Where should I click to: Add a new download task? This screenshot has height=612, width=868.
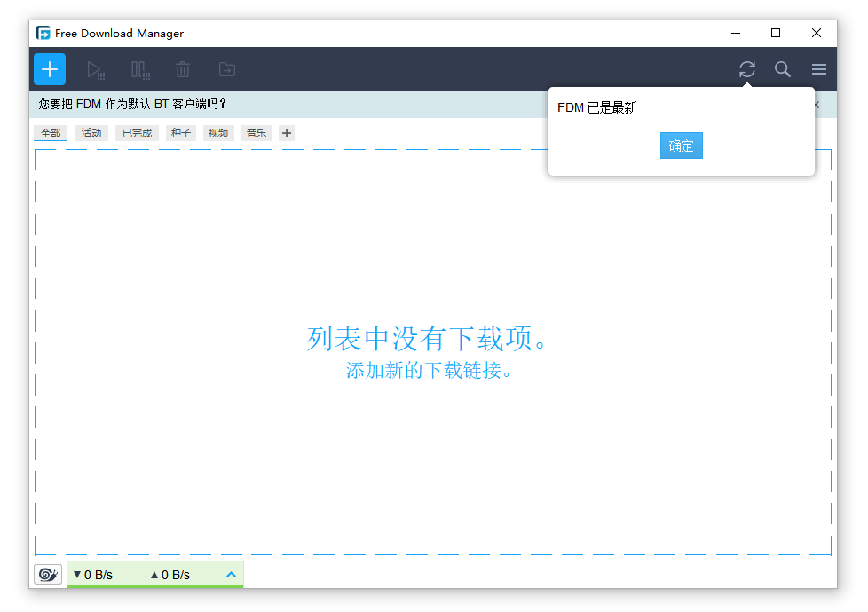49,68
